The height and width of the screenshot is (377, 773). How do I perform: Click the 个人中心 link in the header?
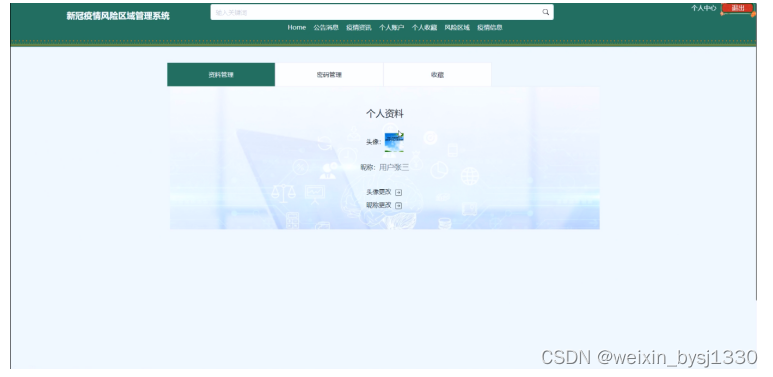703,8
